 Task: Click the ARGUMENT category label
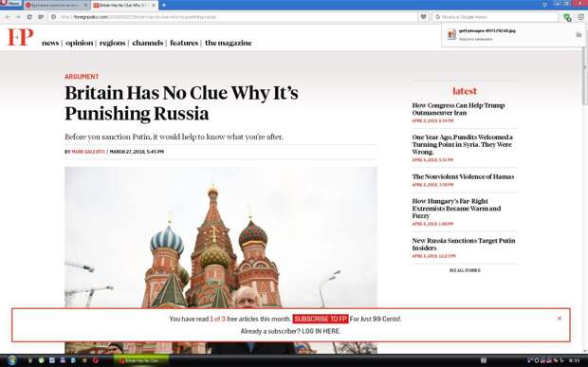pos(82,77)
